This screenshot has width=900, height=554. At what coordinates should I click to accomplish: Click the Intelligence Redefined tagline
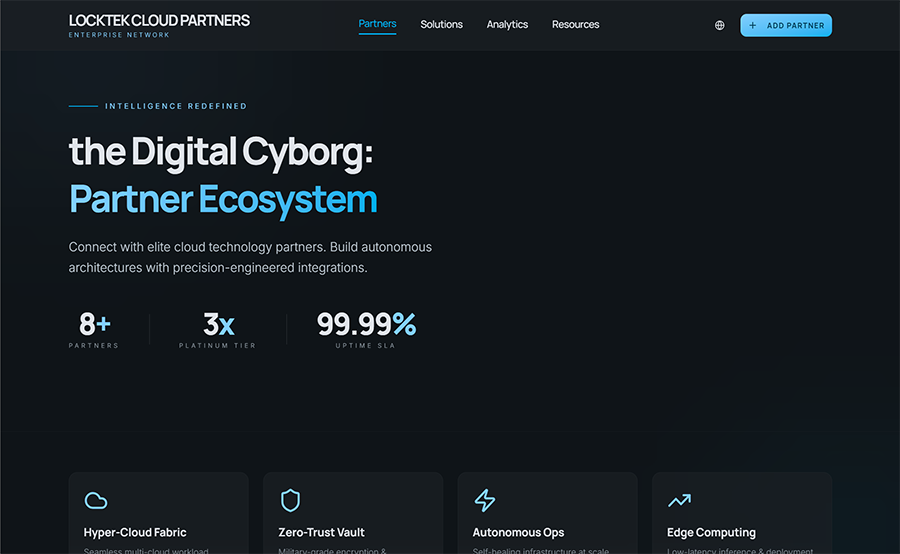pos(176,106)
